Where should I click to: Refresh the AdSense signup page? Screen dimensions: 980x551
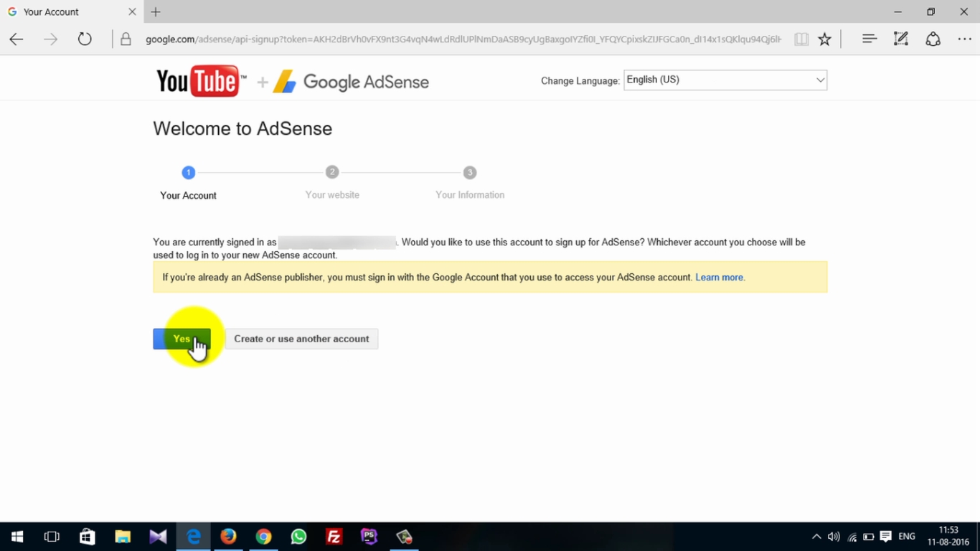click(x=85, y=39)
